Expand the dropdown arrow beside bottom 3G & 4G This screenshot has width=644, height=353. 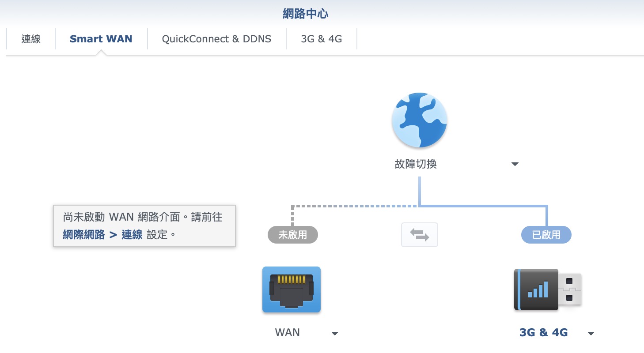click(x=591, y=333)
